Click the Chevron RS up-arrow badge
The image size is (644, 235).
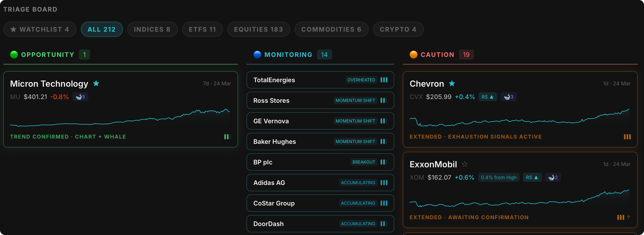488,97
